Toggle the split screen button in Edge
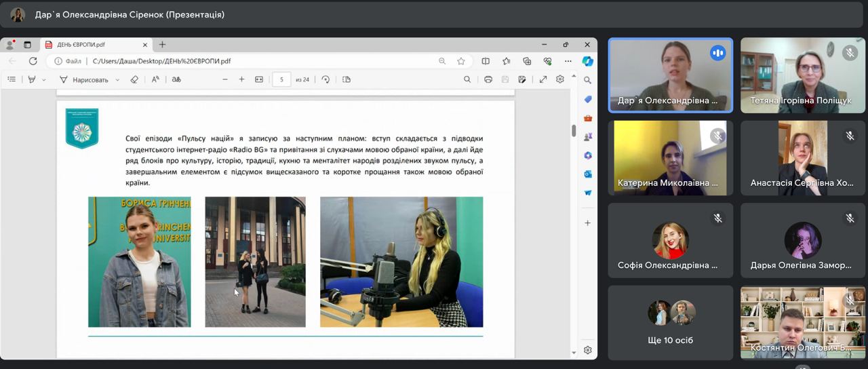This screenshot has height=369, width=868. [x=486, y=61]
